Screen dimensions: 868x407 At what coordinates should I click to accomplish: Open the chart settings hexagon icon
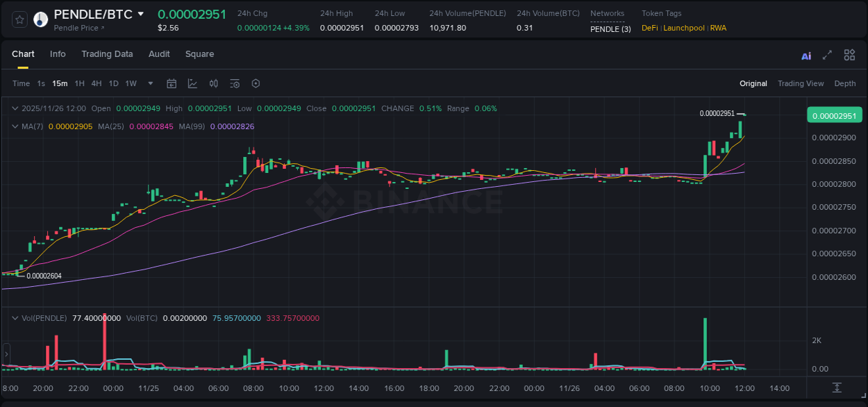255,83
